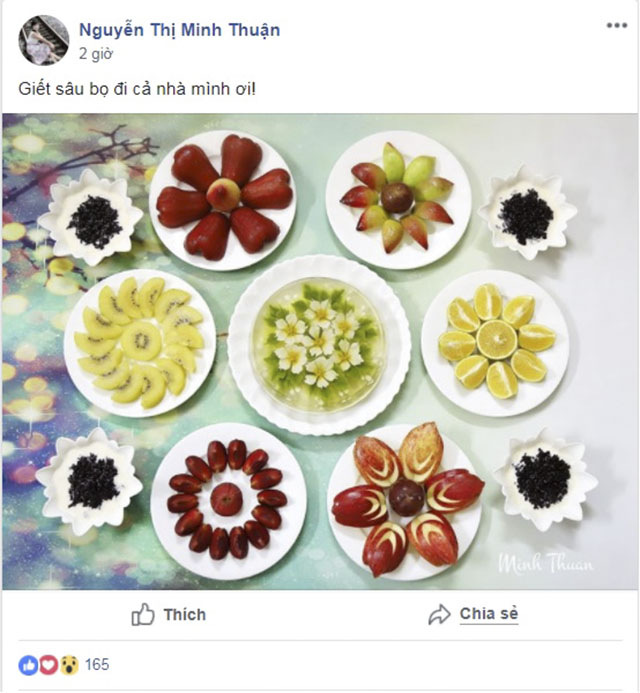Click the center flower jelly cake in photo
The width and height of the screenshot is (640, 693).
pyautogui.click(x=319, y=344)
